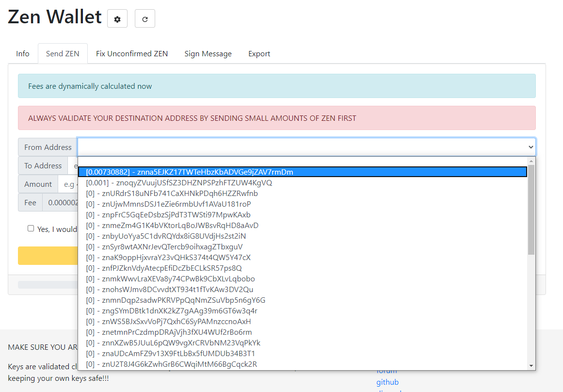563x392 pixels.
Task: Select option znaUDcAmFZ9v13X9FtLbBx5fUMDUb34B3T1
Action: coord(302,354)
